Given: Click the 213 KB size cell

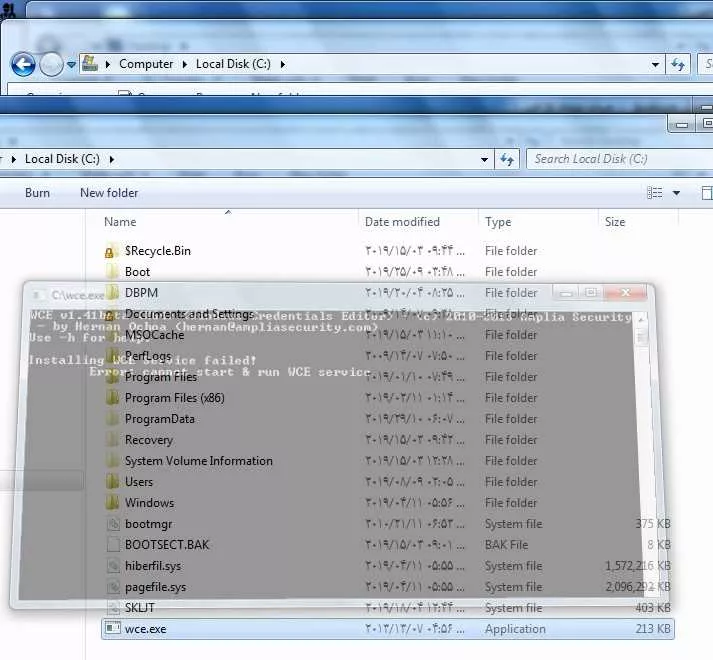Looking at the screenshot, I should 653,629.
